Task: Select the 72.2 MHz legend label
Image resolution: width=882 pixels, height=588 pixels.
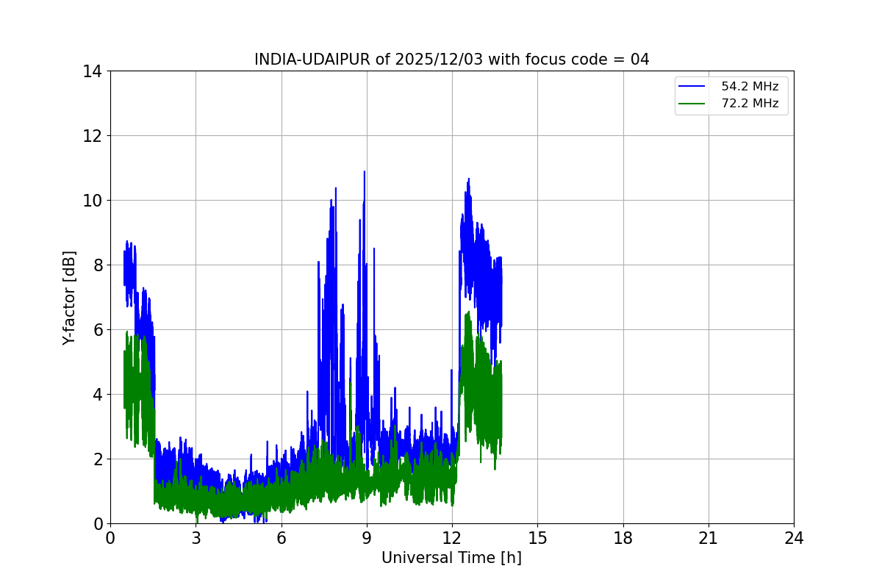Action: coord(750,104)
